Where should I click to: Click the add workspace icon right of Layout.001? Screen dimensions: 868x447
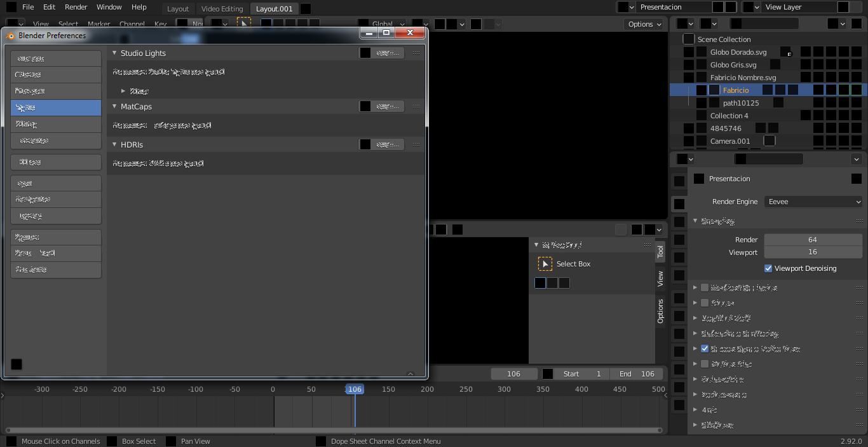click(x=306, y=9)
